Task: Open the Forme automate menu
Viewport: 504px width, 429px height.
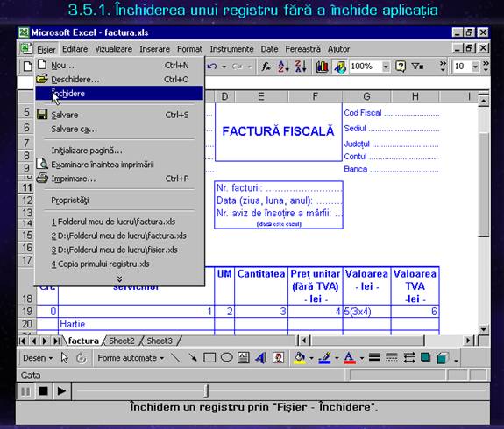Action: click(x=131, y=358)
